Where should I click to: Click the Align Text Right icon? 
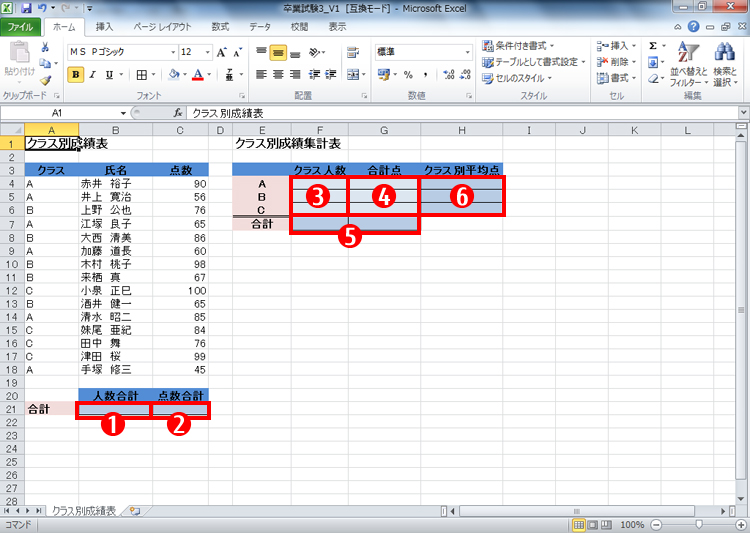click(295, 74)
